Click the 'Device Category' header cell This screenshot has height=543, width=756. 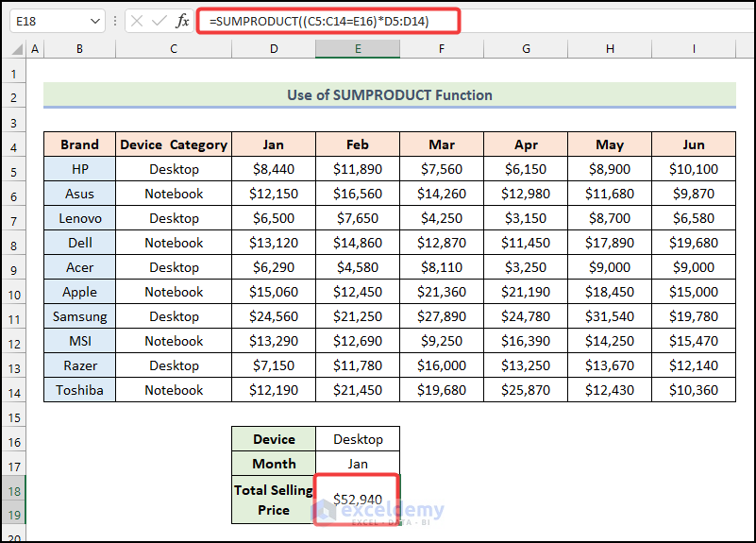pos(174,144)
